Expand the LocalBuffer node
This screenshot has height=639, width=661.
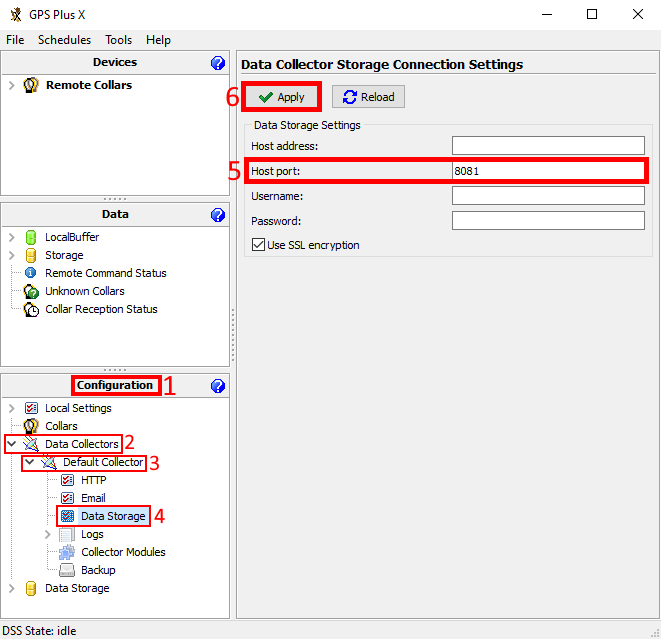[12, 237]
